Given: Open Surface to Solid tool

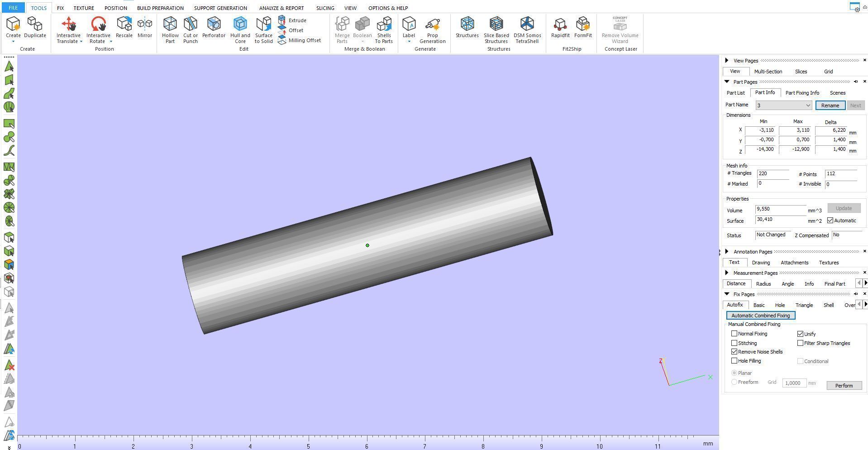Looking at the screenshot, I should pos(263,30).
